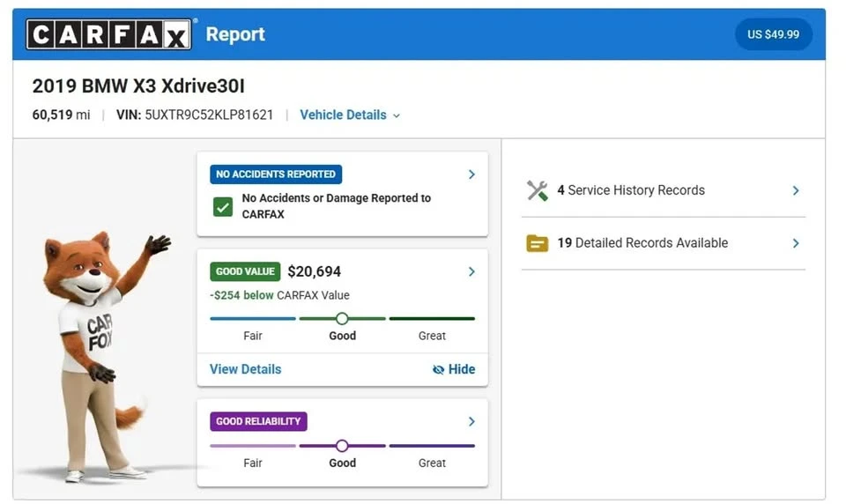846x504 pixels.
Task: Click the 2019 BMW X3 Xdrive30I title
Action: point(138,86)
